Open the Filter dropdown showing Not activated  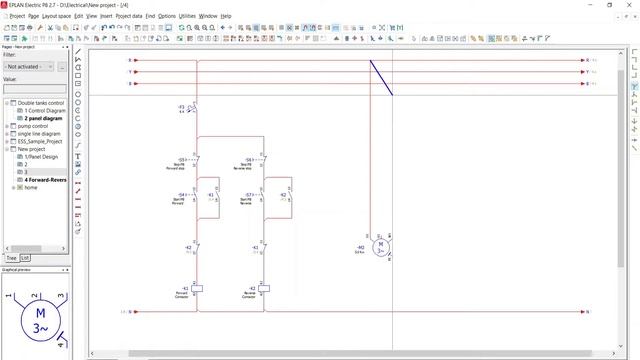click(29, 67)
